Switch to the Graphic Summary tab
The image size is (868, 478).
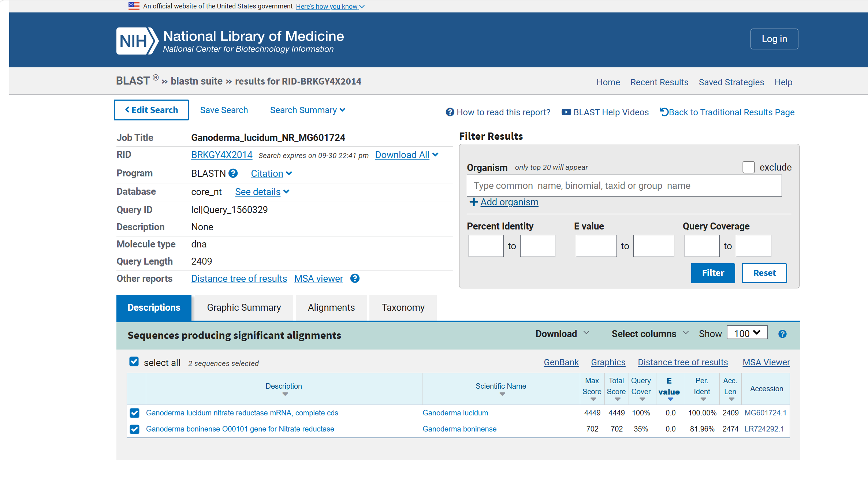244,307
